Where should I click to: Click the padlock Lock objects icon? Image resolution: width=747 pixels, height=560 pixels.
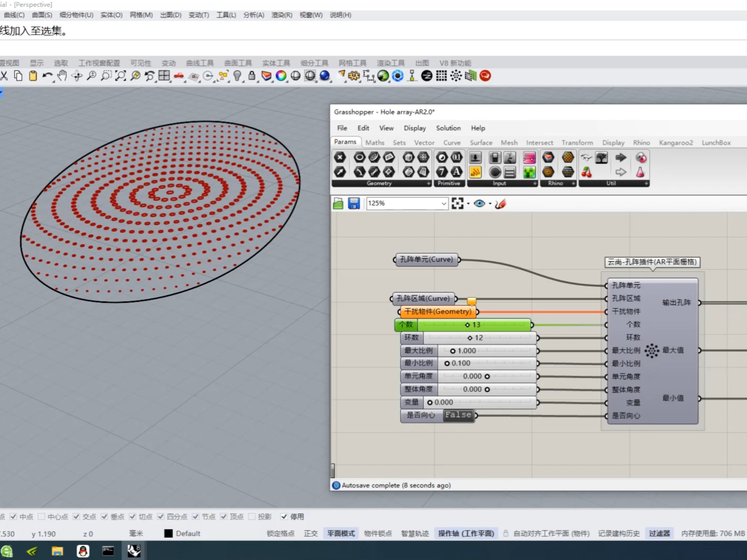(252, 76)
